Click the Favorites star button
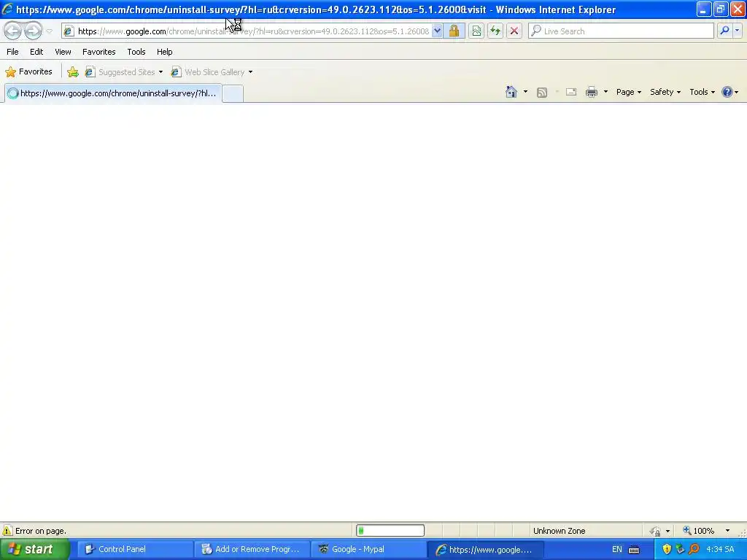Image resolution: width=747 pixels, height=560 pixels. click(28, 72)
